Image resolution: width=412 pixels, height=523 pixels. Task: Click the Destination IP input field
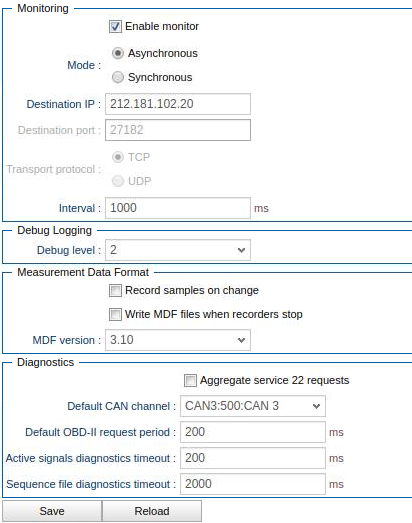pyautogui.click(x=178, y=104)
